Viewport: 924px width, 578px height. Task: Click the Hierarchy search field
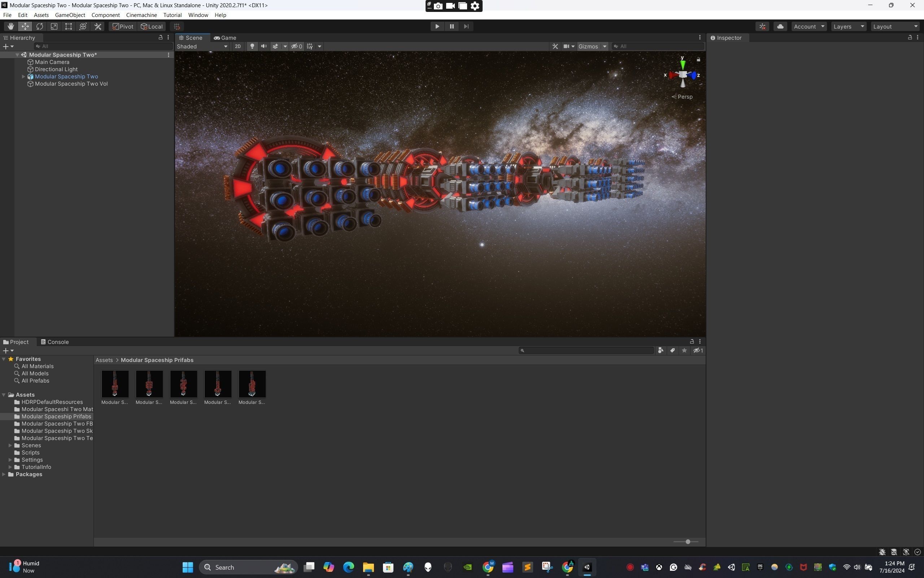[x=103, y=46]
